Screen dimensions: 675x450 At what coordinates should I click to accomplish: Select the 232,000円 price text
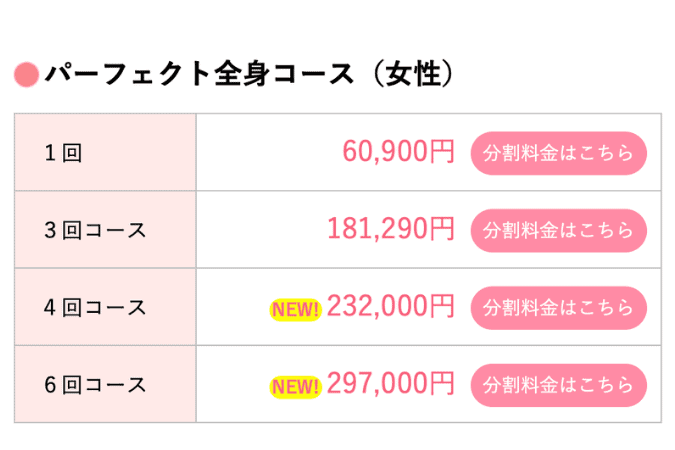(x=391, y=306)
